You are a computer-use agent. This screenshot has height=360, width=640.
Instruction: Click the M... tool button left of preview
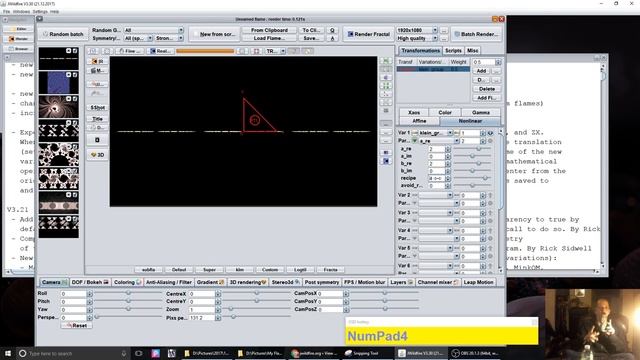point(98,71)
